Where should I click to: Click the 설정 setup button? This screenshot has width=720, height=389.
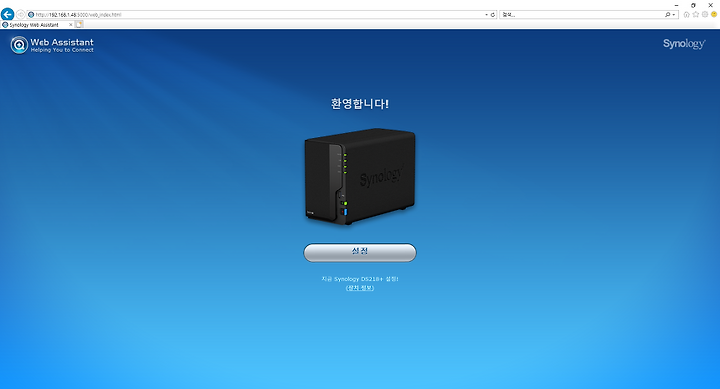coord(360,253)
